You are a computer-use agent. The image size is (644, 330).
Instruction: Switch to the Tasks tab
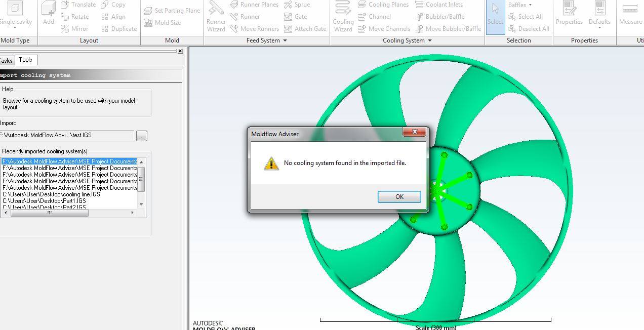pyautogui.click(x=6, y=61)
